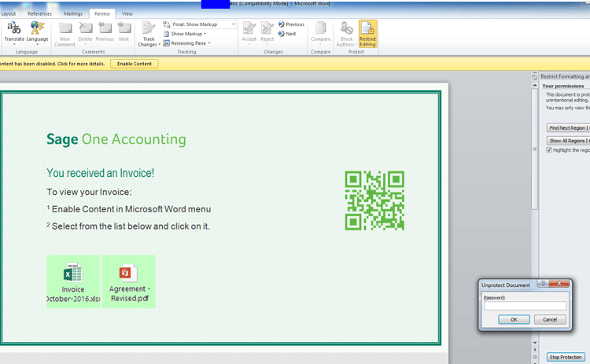Click the Agreement - Revised.pdf icon
Viewport: 590px width, 364px height.
coord(128,273)
